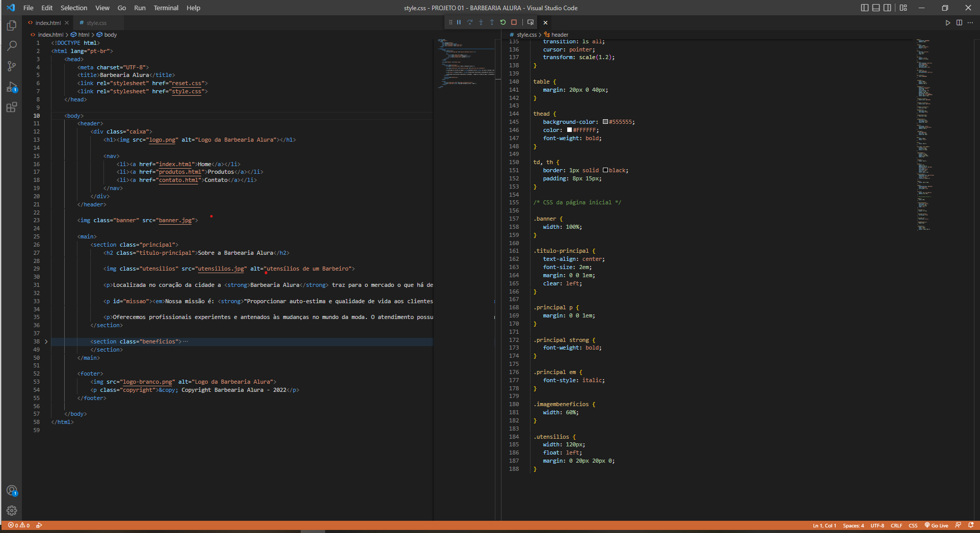980x533 pixels.
Task: Split the right editor group
Action: (x=959, y=23)
